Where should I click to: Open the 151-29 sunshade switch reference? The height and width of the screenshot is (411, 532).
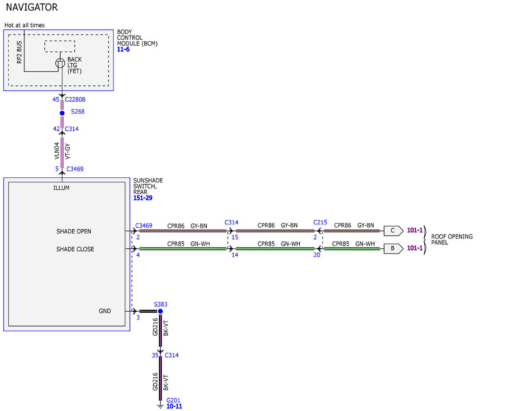[x=143, y=198]
